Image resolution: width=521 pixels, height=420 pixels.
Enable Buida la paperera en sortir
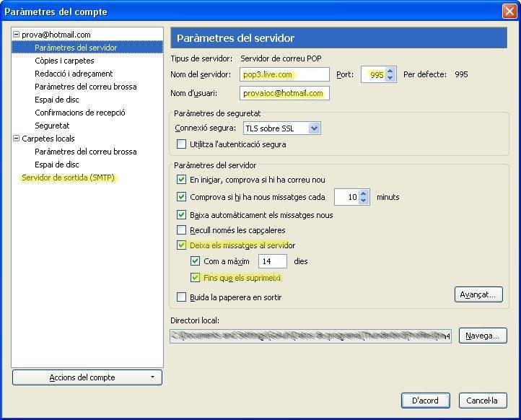(182, 297)
